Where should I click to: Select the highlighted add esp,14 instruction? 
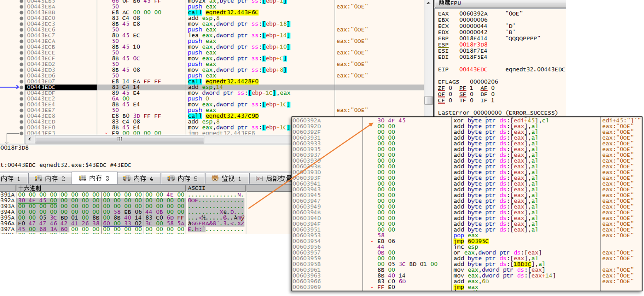tap(205, 87)
